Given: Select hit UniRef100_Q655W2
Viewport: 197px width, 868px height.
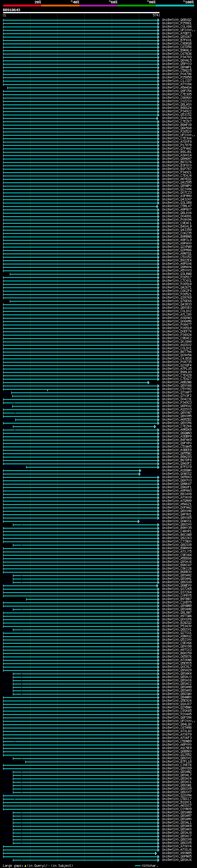Looking at the screenshot, I should pos(177,454).
